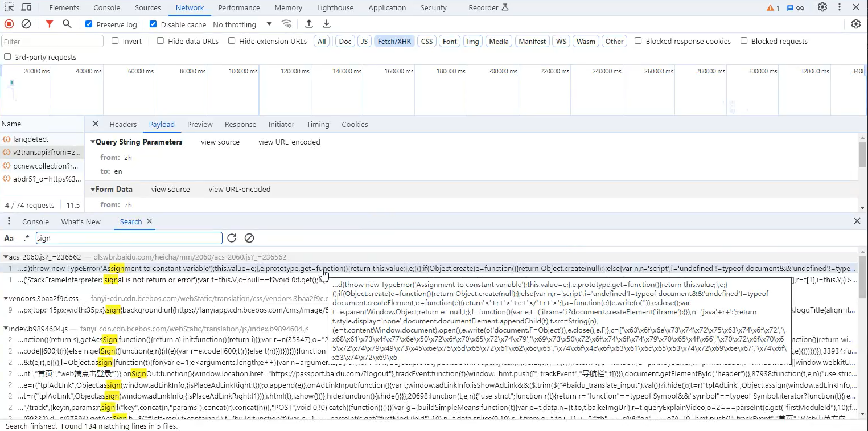Switch to the Initiator tab

point(282,125)
